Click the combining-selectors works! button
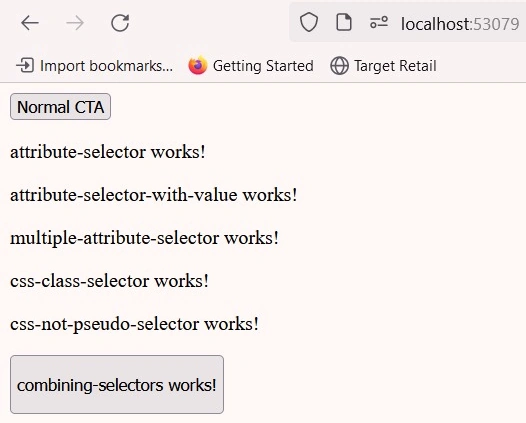The width and height of the screenshot is (526, 423). click(x=117, y=384)
